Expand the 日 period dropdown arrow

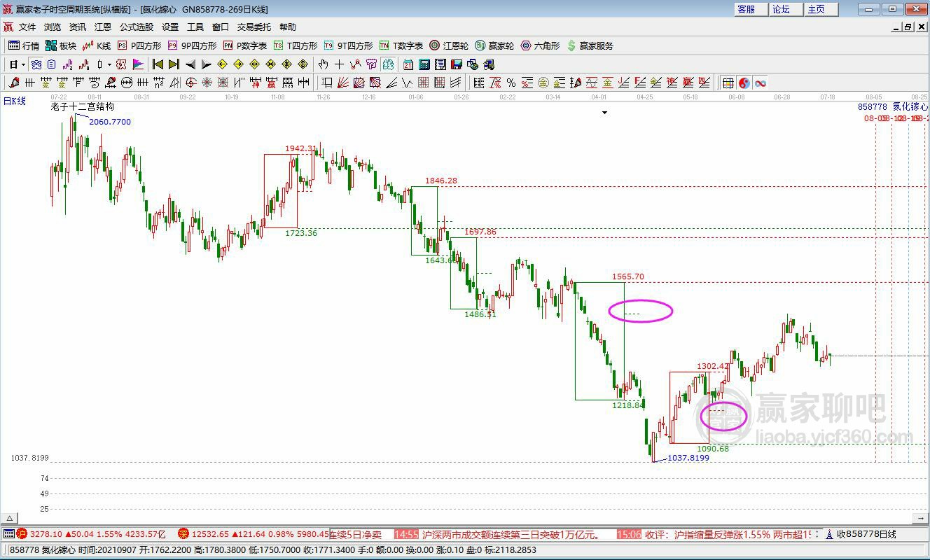pyautogui.click(x=23, y=64)
